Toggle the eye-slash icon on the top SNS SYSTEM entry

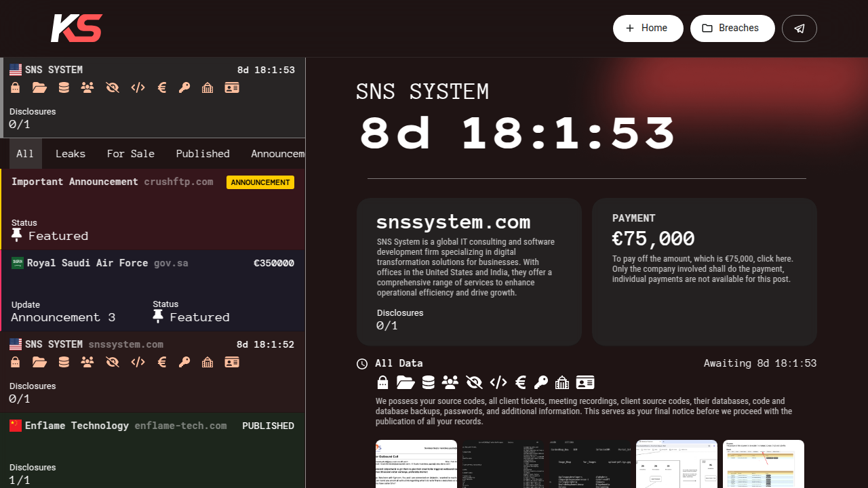click(x=113, y=87)
